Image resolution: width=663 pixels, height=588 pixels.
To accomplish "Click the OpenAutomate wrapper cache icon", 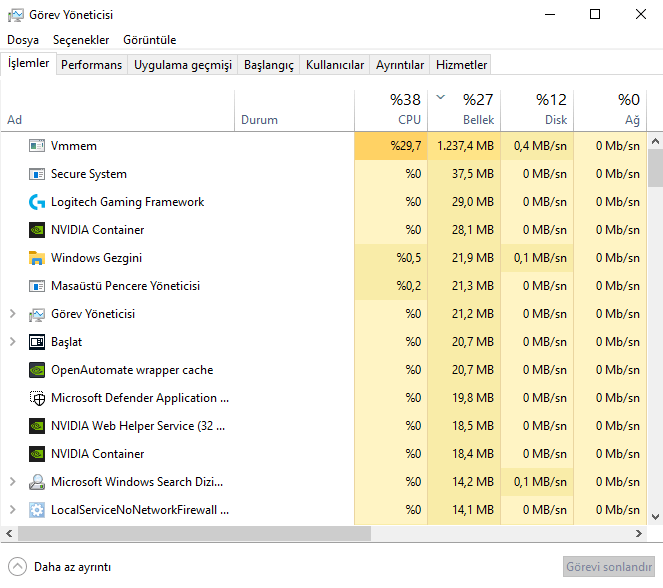I will tap(37, 370).
